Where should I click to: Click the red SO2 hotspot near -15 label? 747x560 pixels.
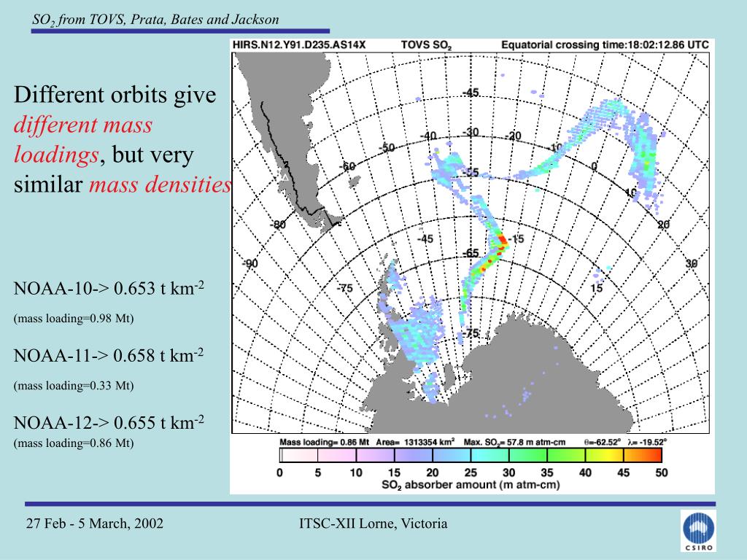click(502, 241)
